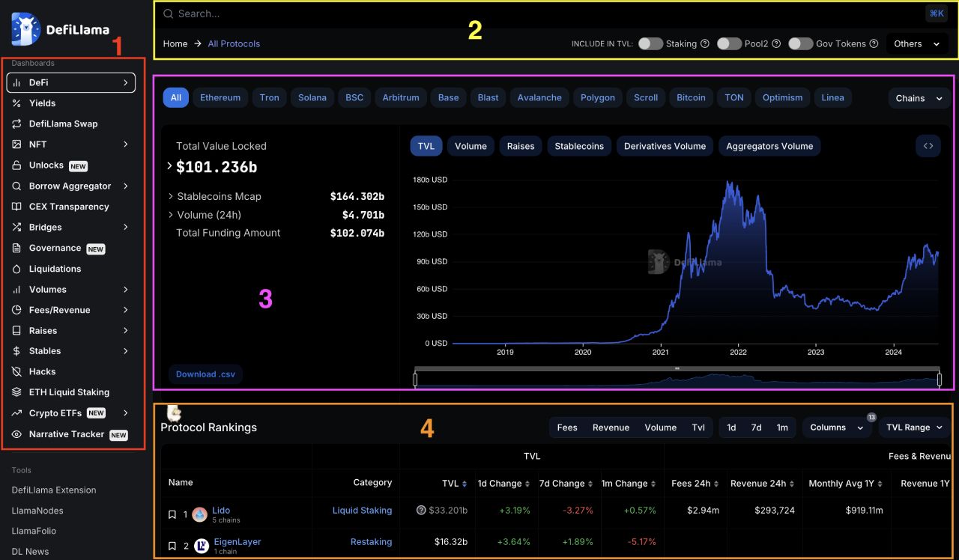Toggle Pool2 in TVL switch
959x560 pixels.
click(729, 43)
